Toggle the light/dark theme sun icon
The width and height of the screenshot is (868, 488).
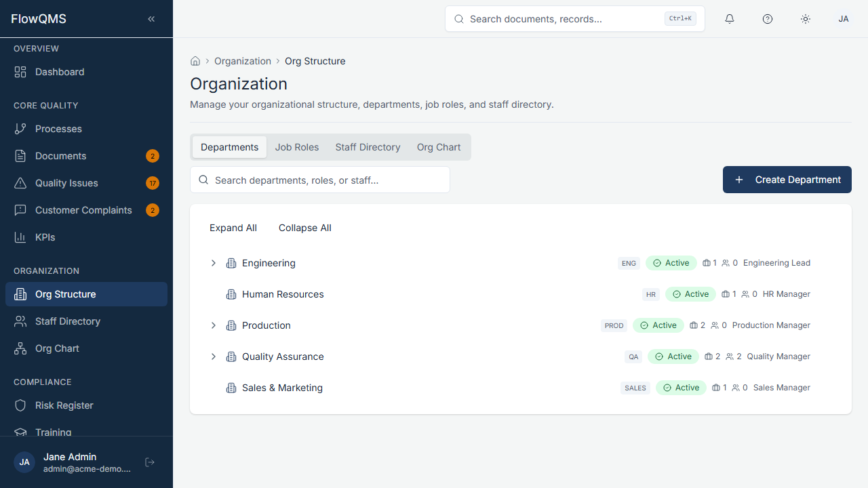pos(806,19)
